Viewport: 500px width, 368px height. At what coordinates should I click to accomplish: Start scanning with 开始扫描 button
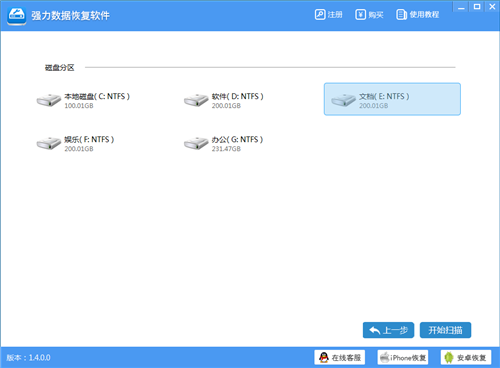pyautogui.click(x=445, y=330)
